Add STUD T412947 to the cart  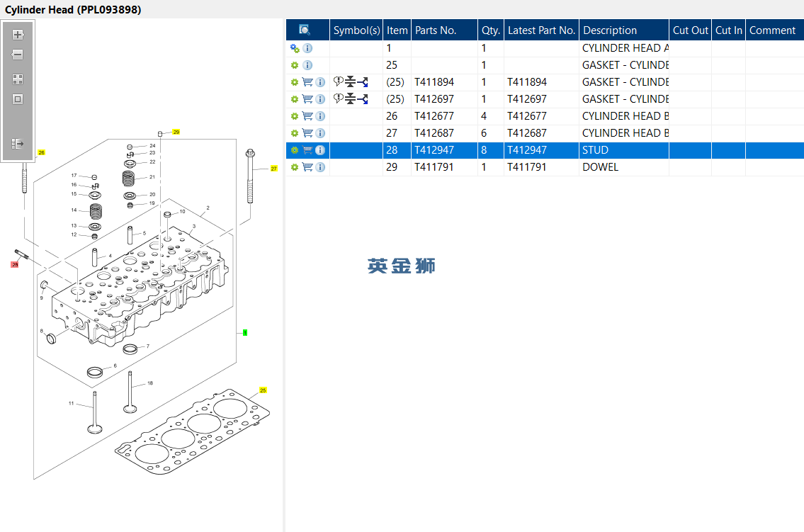(307, 150)
